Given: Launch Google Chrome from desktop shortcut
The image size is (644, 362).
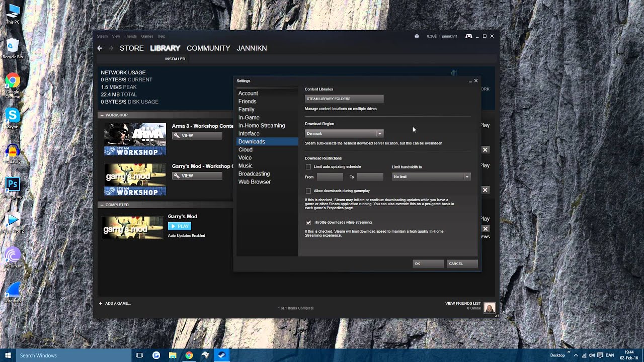Looking at the screenshot, I should pos(13,85).
